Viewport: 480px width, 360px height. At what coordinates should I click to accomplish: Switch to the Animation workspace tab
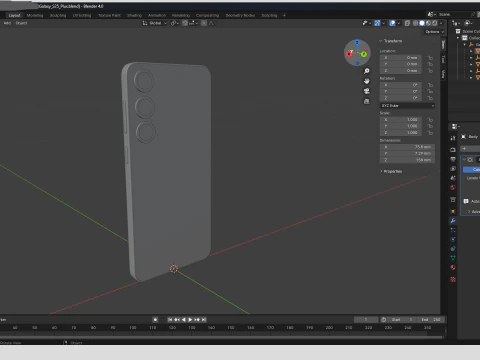157,15
